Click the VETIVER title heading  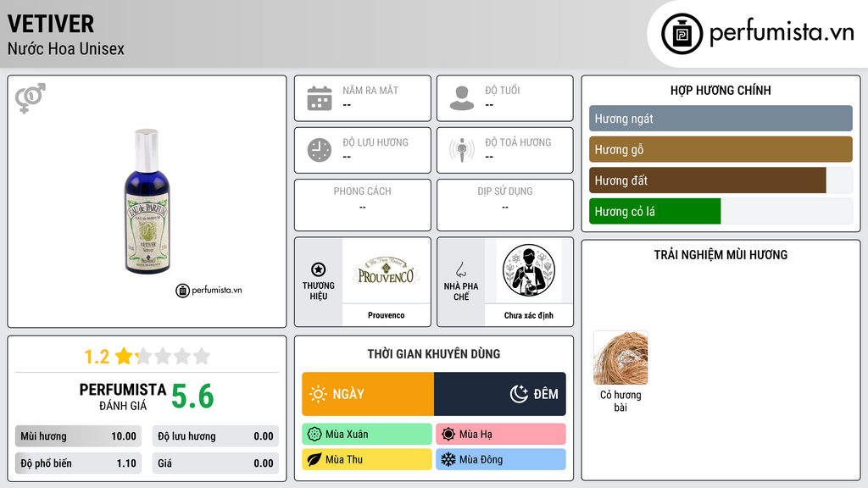click(x=51, y=24)
